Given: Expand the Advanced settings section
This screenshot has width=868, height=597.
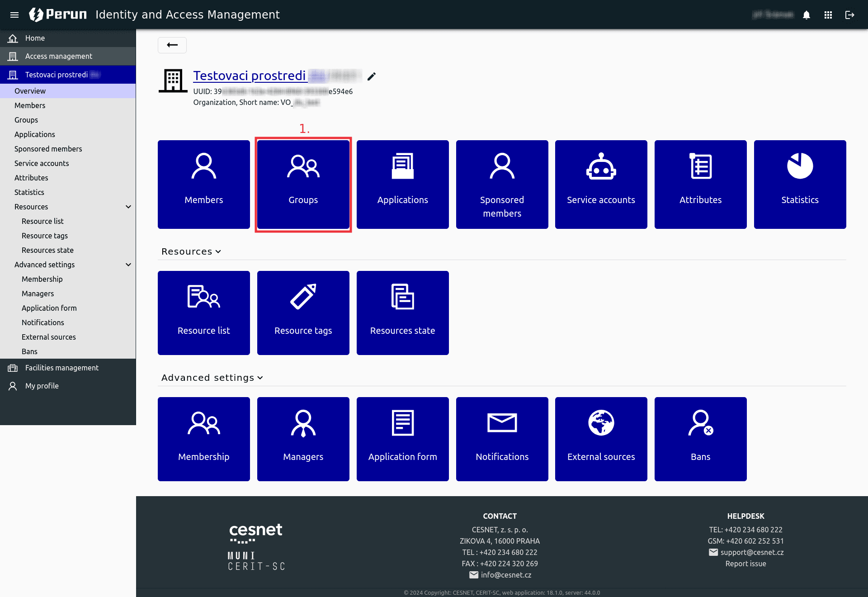Looking at the screenshot, I should 212,377.
